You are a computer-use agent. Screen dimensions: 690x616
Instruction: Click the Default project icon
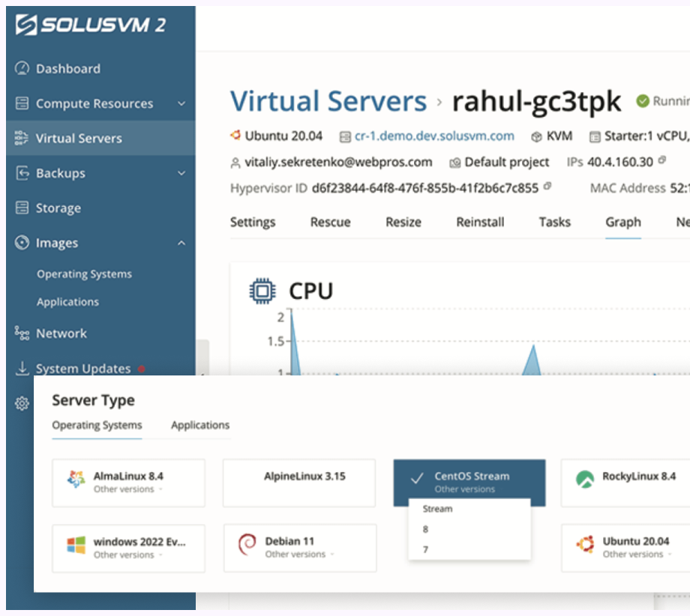click(455, 163)
